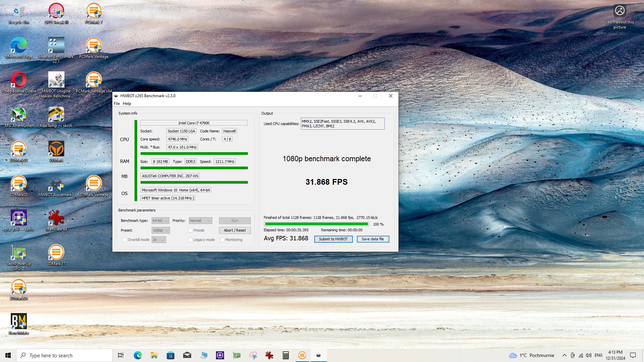Open RealTemp shortcut icon

click(x=56, y=117)
